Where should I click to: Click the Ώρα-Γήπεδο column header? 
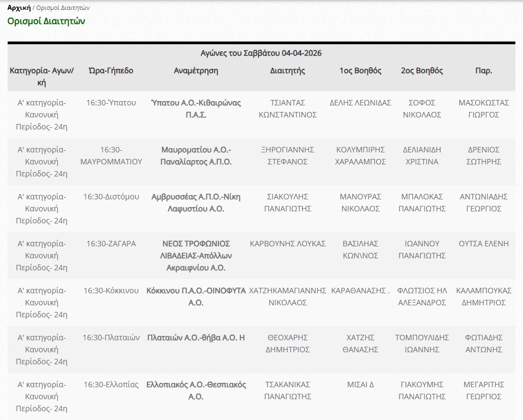pos(111,71)
